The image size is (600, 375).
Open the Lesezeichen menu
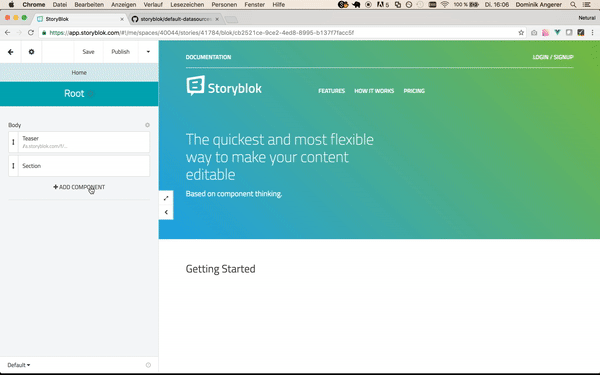coord(187,5)
